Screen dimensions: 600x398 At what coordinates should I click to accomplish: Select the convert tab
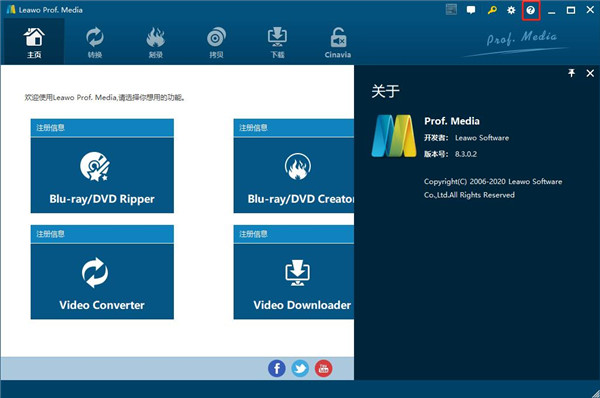[95, 42]
